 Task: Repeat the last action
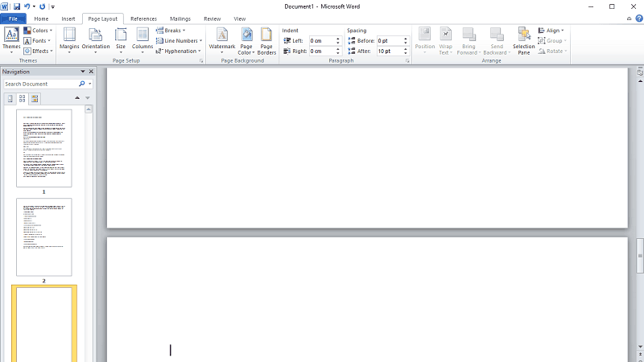point(43,6)
